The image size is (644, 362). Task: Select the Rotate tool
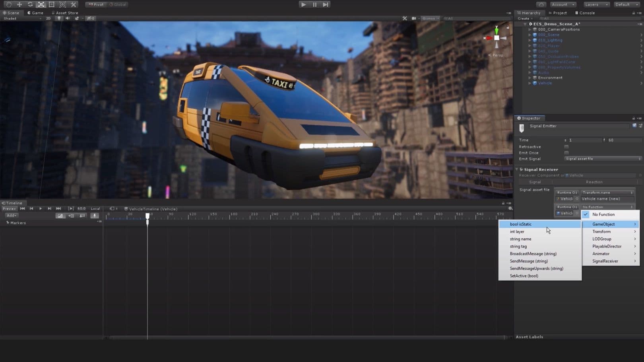[30, 4]
